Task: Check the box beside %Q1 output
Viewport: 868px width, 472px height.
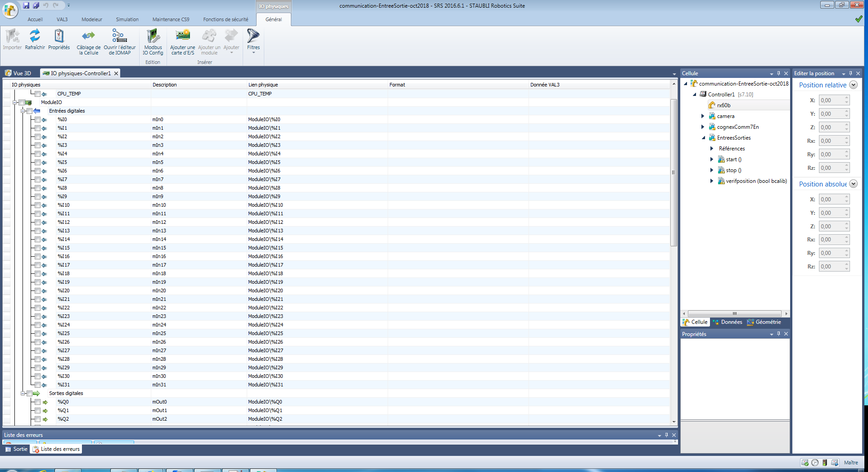Action: (38, 411)
